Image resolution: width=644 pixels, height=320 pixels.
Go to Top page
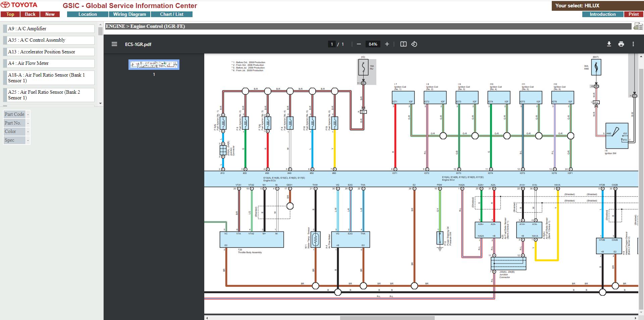point(10,14)
